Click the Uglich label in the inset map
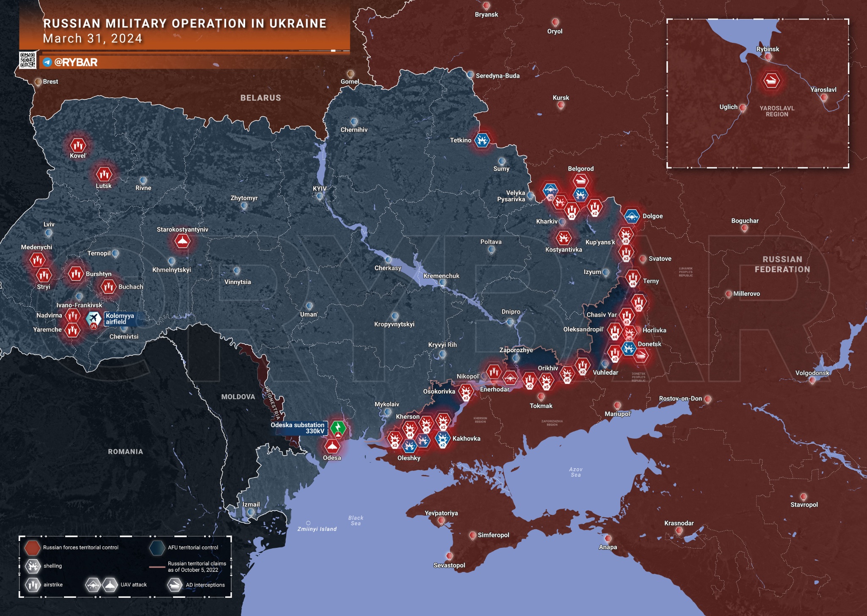This screenshot has width=867, height=616. coord(728,107)
